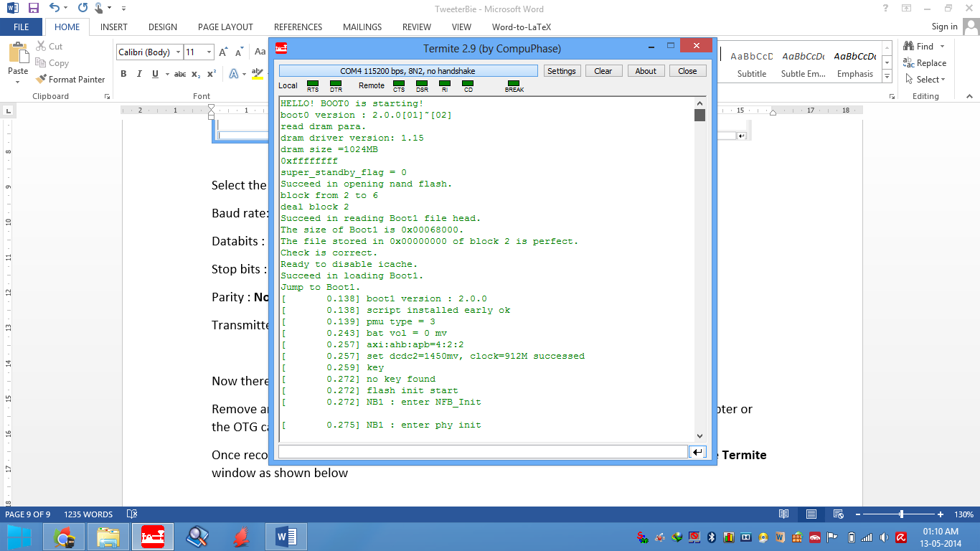
Task: Decrease font size with Shrink Font icon
Action: coord(239,52)
